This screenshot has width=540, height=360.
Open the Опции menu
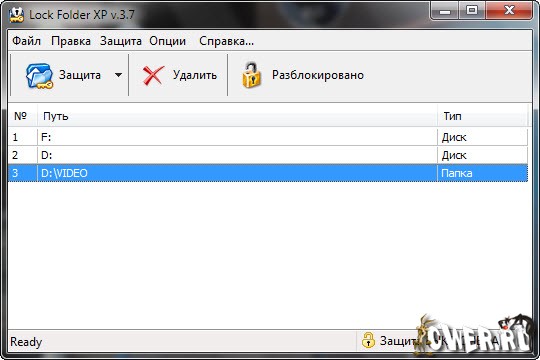click(167, 41)
